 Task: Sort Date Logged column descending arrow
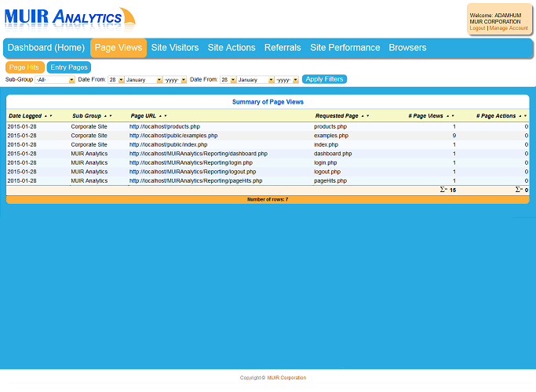click(x=51, y=116)
